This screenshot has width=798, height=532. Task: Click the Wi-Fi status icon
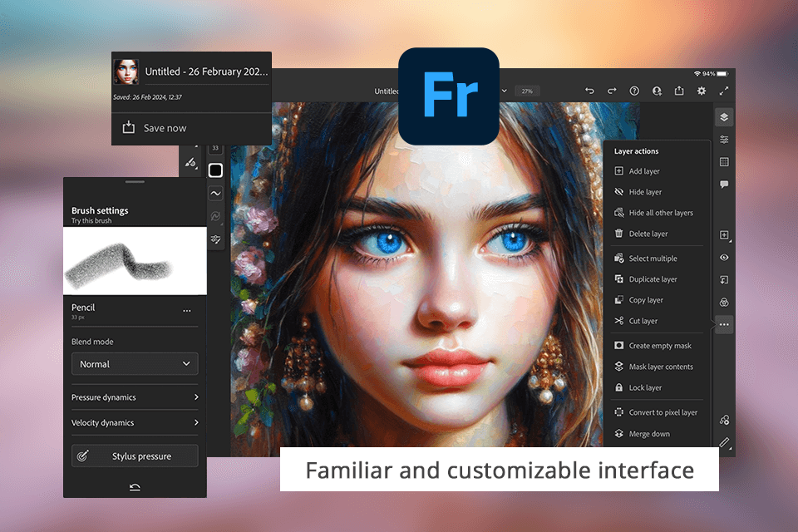pos(697,74)
